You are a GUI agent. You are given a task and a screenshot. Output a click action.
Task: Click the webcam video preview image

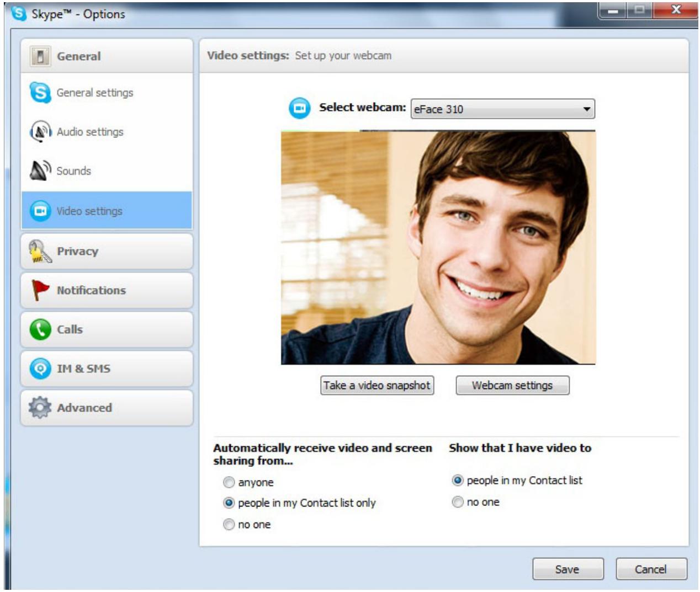pos(438,248)
